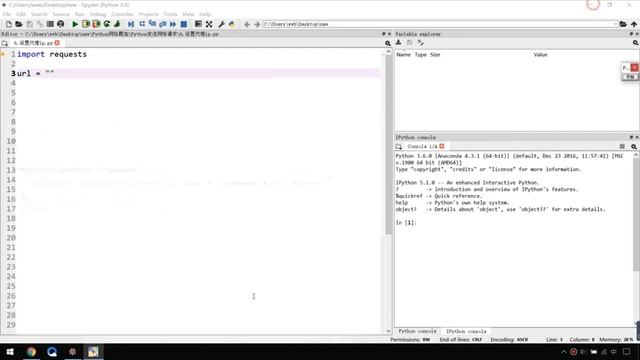
Task: Open the Run menu
Action: click(x=79, y=14)
